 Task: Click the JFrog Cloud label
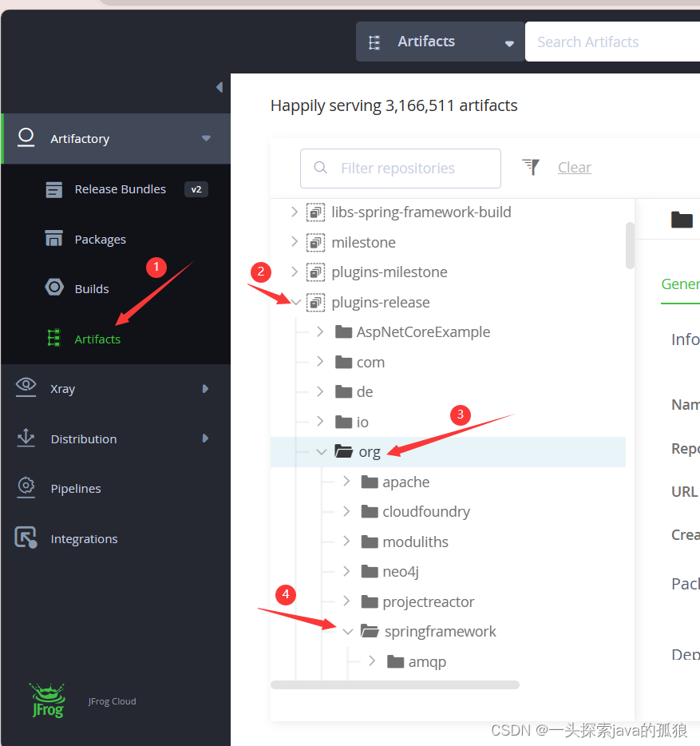tap(112, 701)
